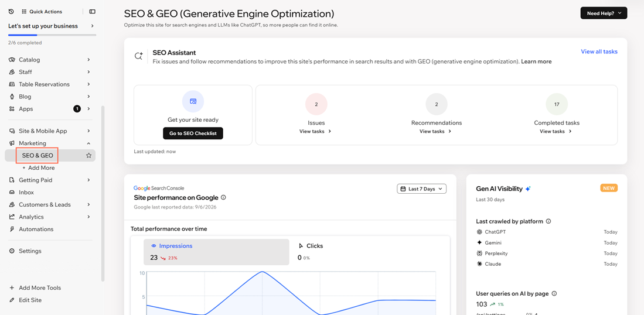The height and width of the screenshot is (315, 644).
Task: Expand the Catalog chevron
Action: click(x=88, y=60)
